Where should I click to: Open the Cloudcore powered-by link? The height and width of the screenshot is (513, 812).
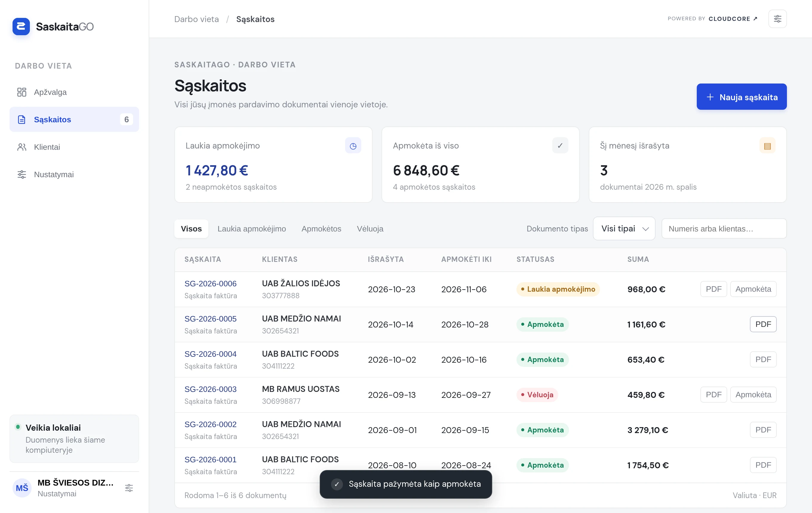click(x=713, y=18)
